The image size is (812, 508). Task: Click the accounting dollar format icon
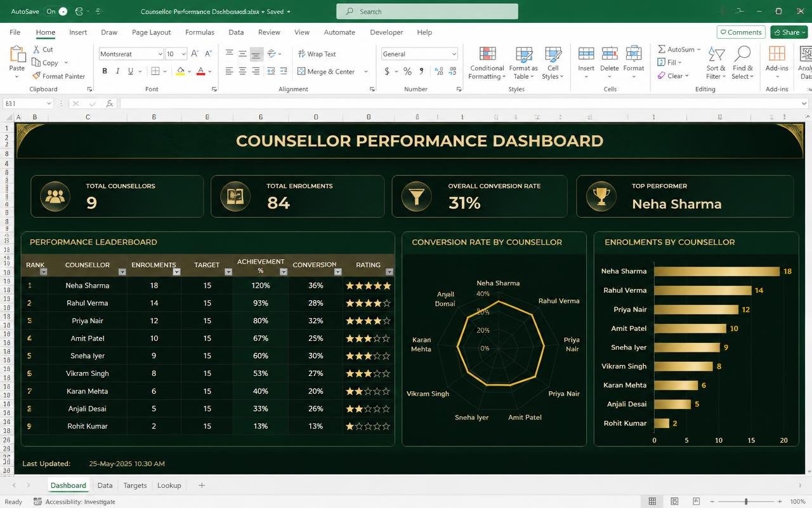(387, 72)
